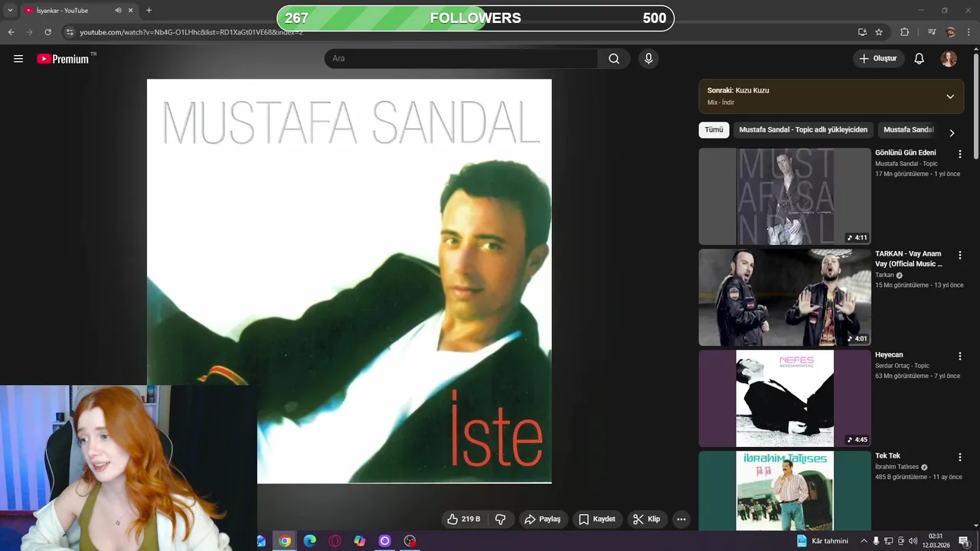
Task: Dislike the video with thumbs down
Action: click(x=501, y=519)
